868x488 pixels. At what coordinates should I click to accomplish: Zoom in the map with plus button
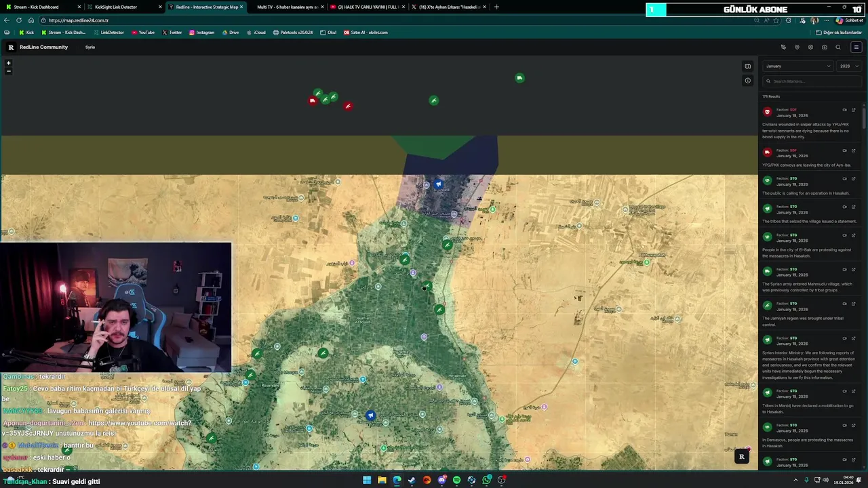point(9,63)
